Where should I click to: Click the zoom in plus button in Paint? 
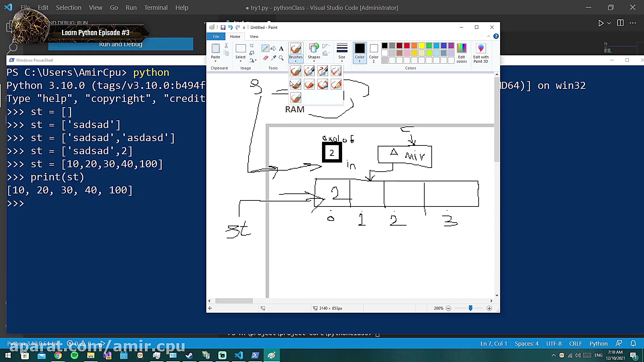coord(489,308)
